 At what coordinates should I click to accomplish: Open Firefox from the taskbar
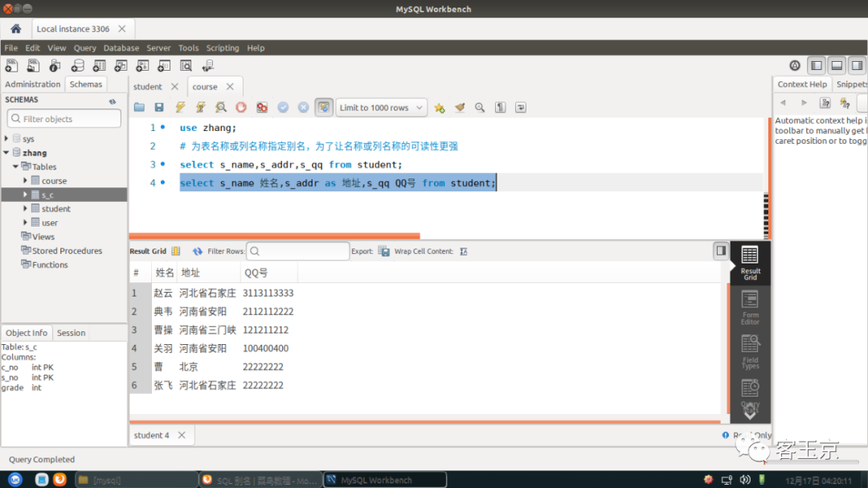[x=59, y=480]
